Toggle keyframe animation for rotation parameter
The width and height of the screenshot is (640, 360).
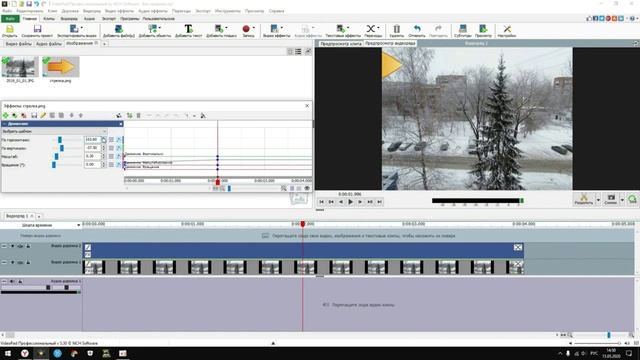click(x=119, y=164)
